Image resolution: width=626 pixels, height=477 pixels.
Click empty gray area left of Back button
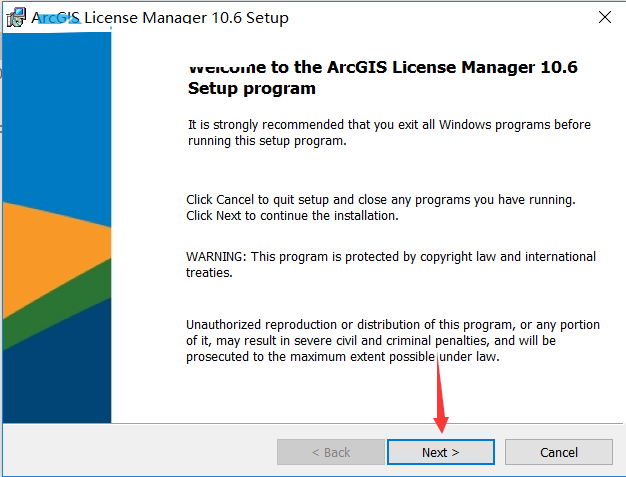140,451
